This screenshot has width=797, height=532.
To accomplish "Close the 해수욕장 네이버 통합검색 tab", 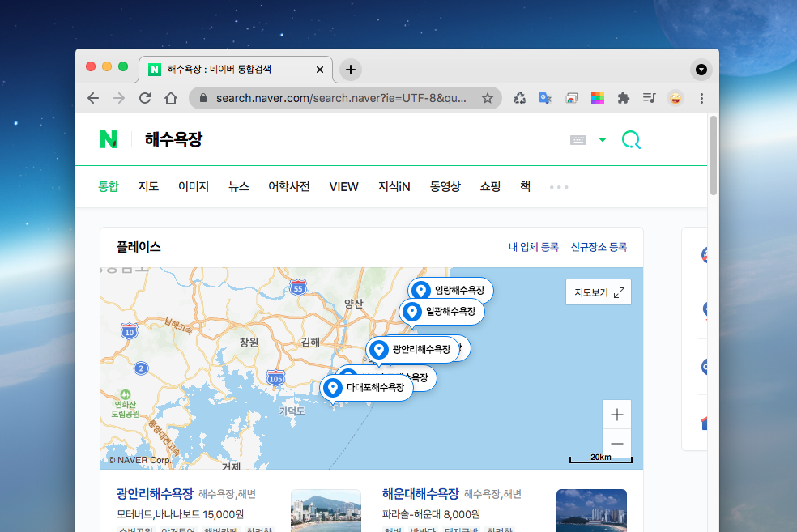I will click(320, 70).
